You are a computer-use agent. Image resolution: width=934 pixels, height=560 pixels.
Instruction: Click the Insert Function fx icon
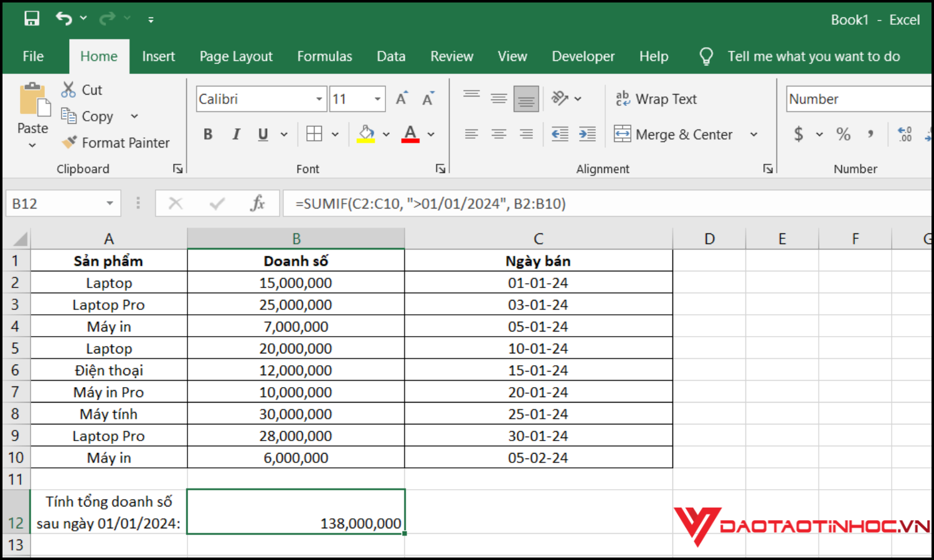(x=257, y=203)
